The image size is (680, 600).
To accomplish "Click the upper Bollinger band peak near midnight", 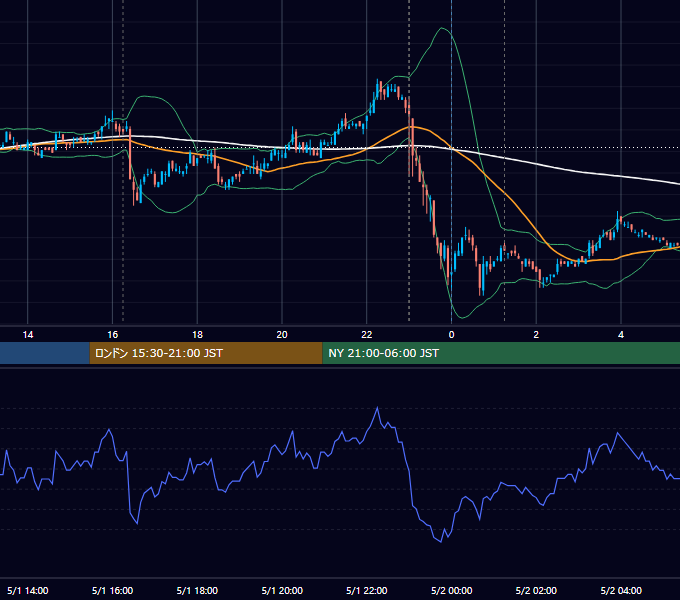I will (x=442, y=28).
